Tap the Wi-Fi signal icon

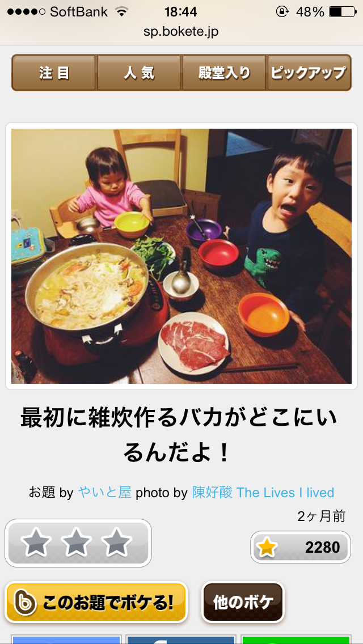pos(121,12)
